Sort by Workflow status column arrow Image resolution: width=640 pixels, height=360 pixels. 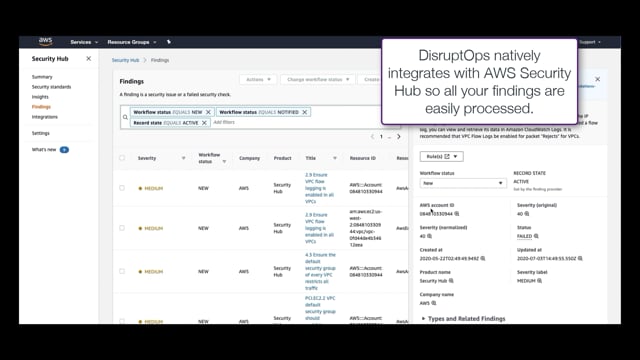224,162
